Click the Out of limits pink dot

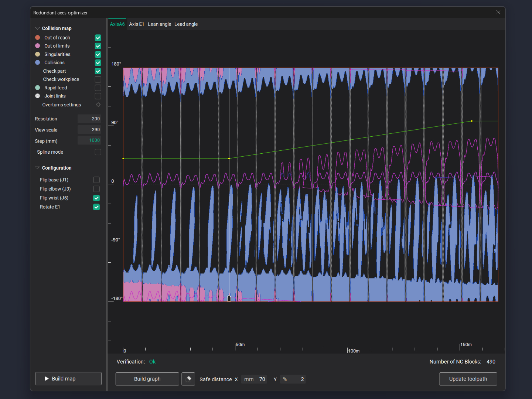[38, 46]
